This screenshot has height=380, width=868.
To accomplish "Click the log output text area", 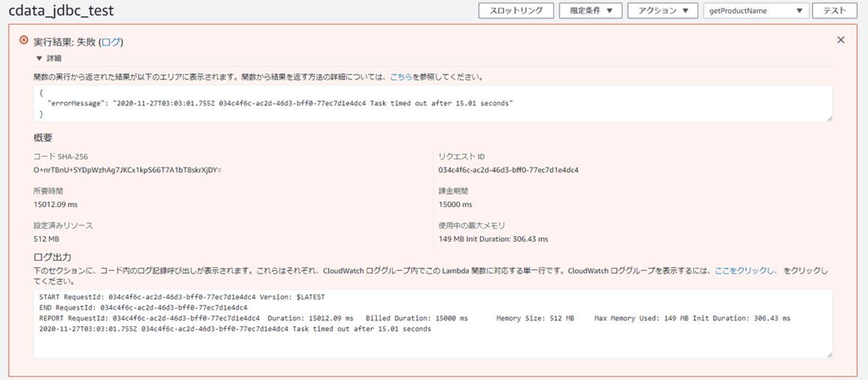I will [x=433, y=323].
